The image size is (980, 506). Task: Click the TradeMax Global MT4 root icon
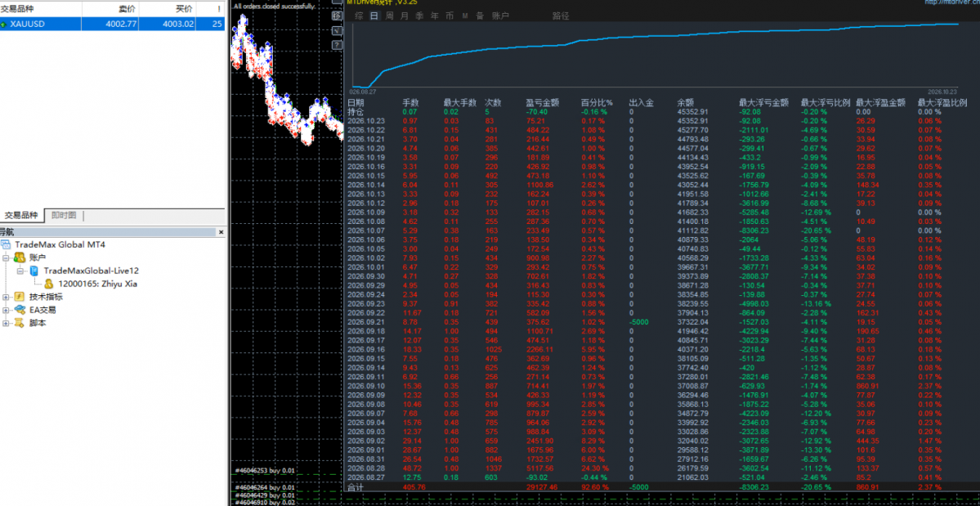[7, 244]
